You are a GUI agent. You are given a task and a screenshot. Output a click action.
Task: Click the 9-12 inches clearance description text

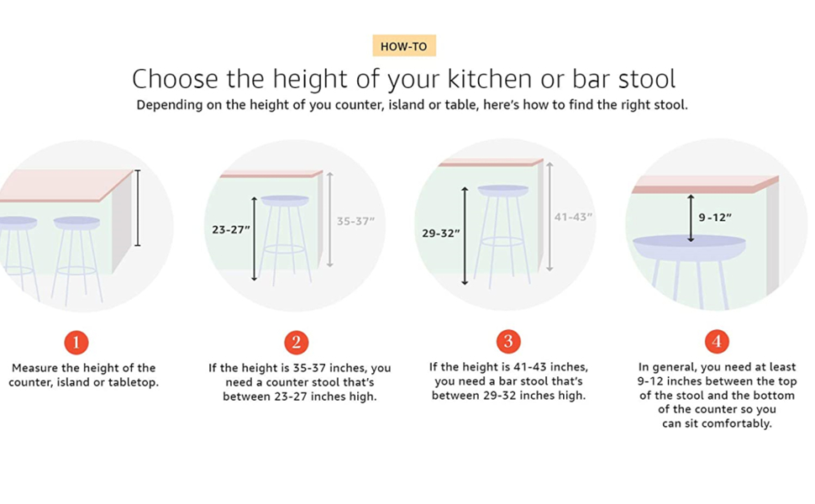(717, 395)
